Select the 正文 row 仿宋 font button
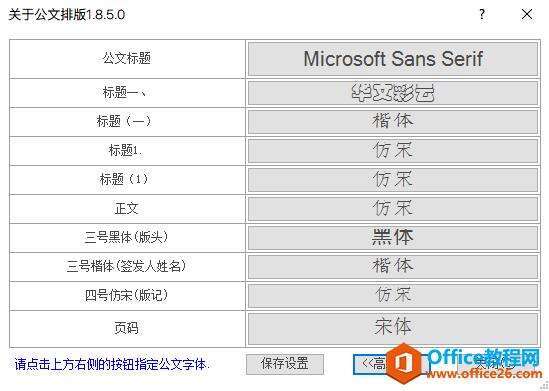The width and height of the screenshot is (549, 391). (392, 209)
